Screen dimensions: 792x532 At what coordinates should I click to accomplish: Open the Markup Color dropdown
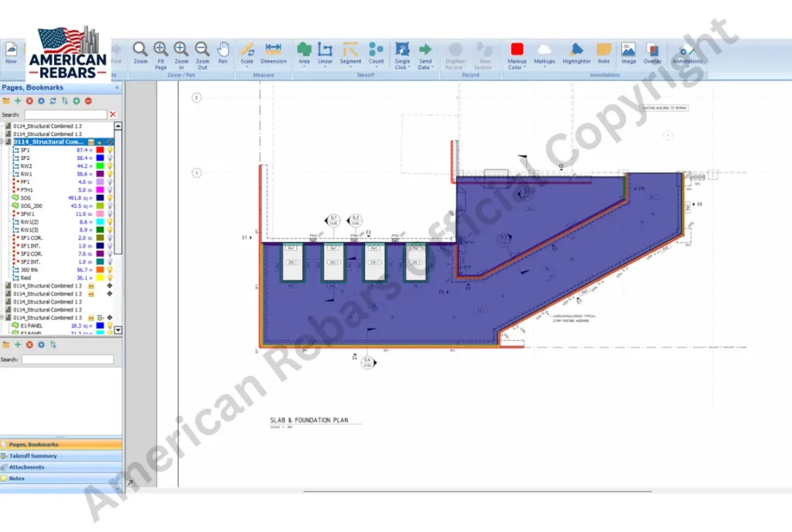[517, 53]
